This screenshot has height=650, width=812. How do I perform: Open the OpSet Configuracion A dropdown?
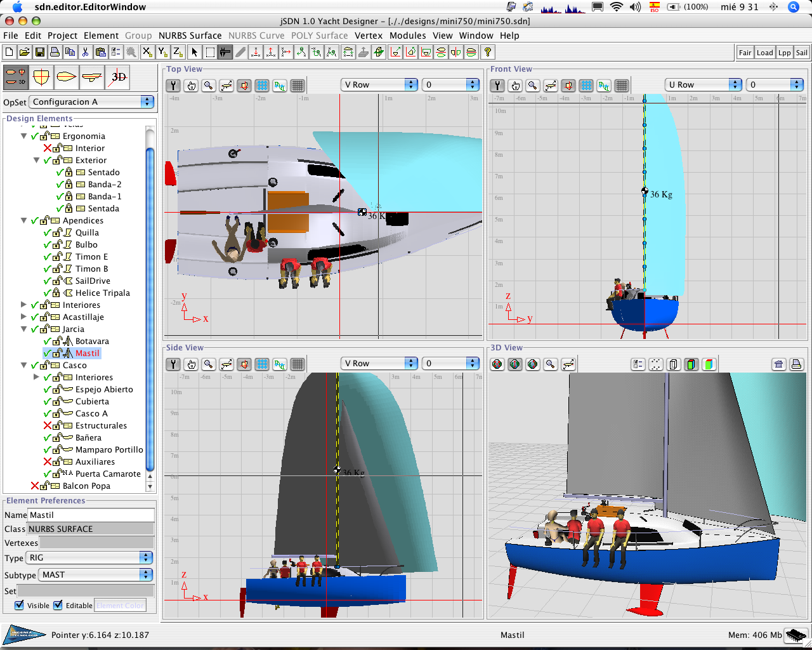coord(92,102)
